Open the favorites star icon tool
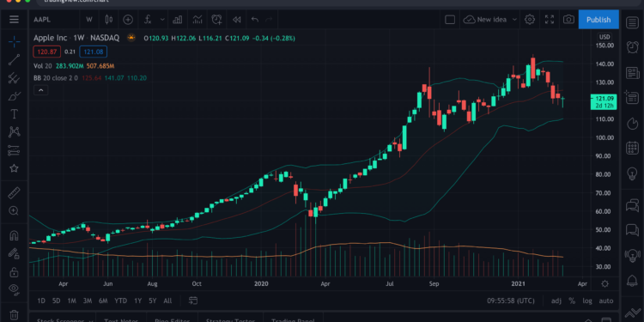The width and height of the screenshot is (644, 322). [x=14, y=168]
